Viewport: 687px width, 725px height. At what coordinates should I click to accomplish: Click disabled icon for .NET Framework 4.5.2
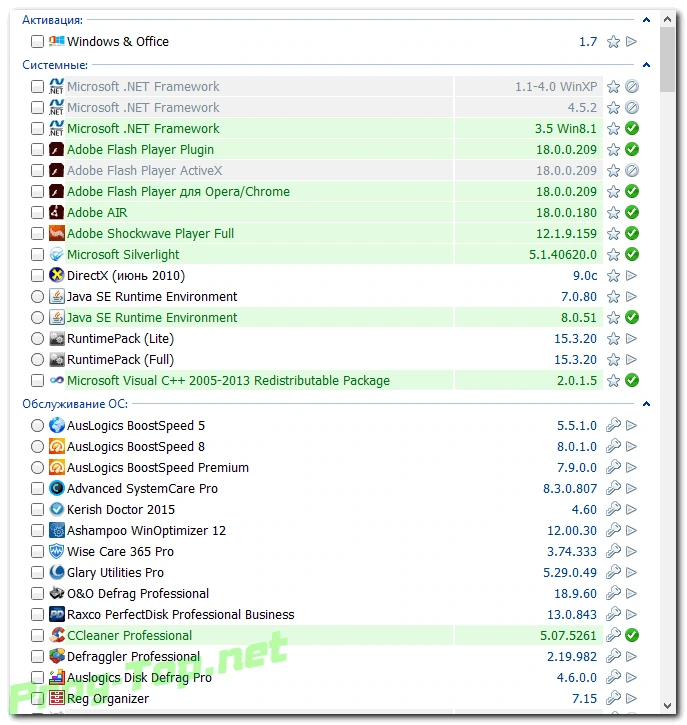point(632,107)
